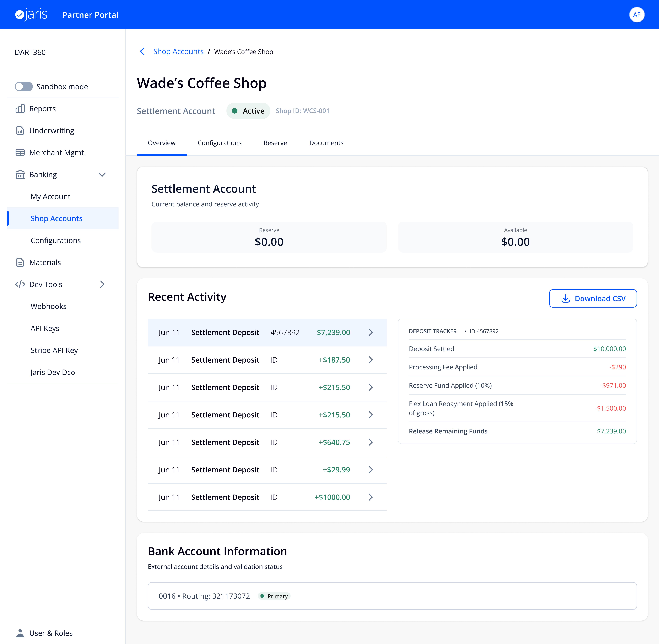659x644 pixels.
Task: Open the AF user avatar menu
Action: (637, 15)
